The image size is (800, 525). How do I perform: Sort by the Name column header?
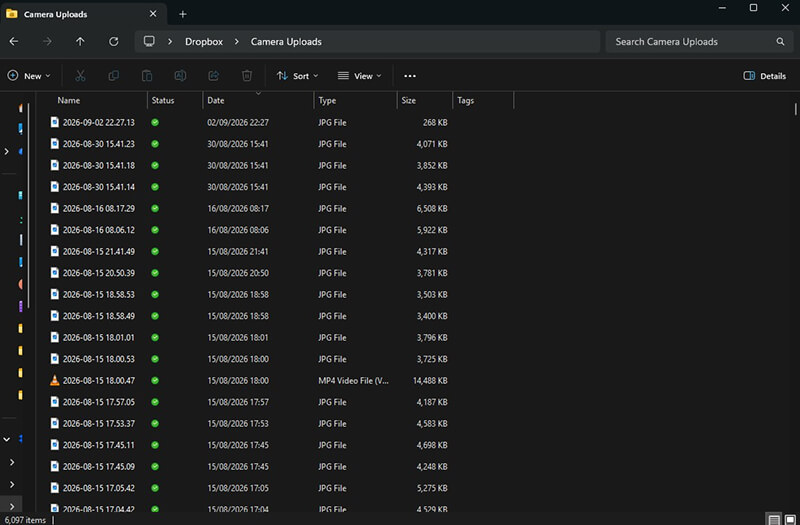coord(69,101)
